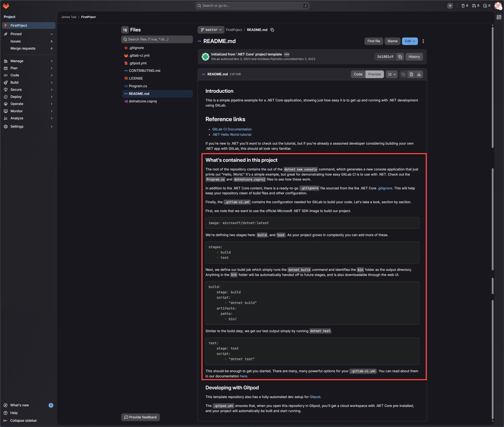Switch to Code view of README
Screen dimensions: 504x427
pos(358,74)
